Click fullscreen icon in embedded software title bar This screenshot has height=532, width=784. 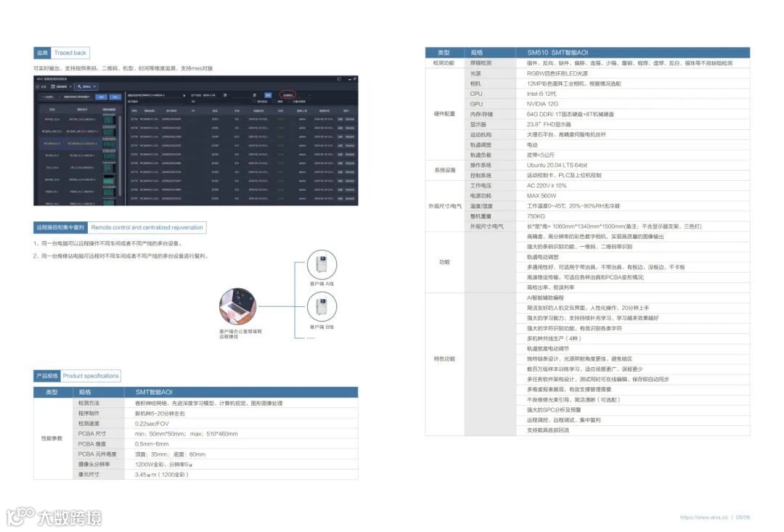tap(339, 79)
